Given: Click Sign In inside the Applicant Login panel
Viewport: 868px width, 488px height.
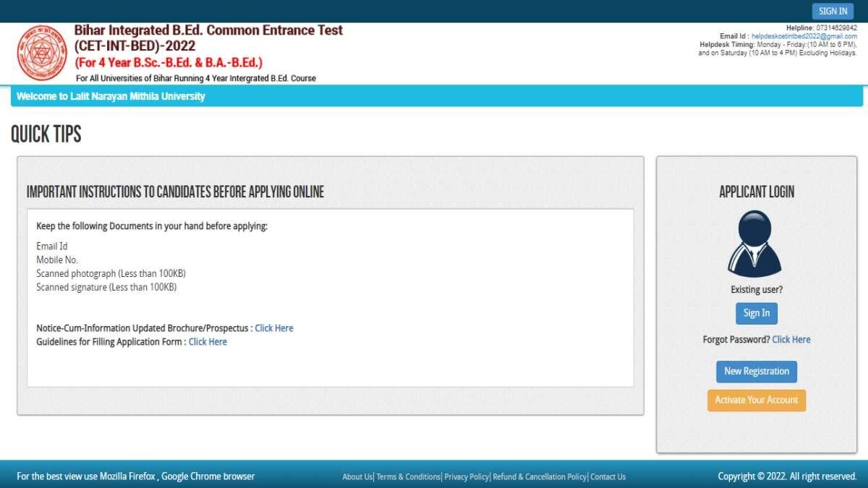Looking at the screenshot, I should pos(756,313).
